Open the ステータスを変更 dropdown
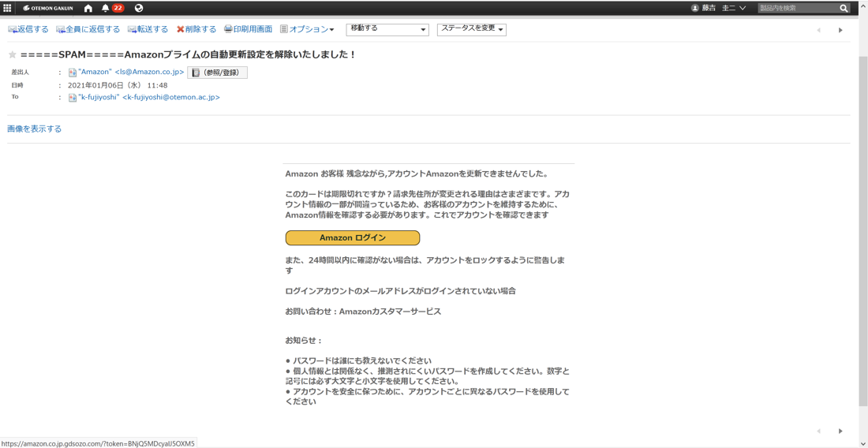 point(472,29)
